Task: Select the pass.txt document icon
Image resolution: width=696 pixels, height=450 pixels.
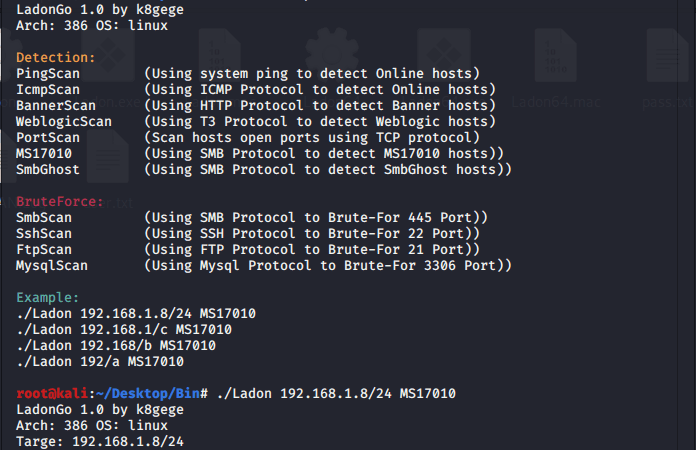Action: (667, 55)
